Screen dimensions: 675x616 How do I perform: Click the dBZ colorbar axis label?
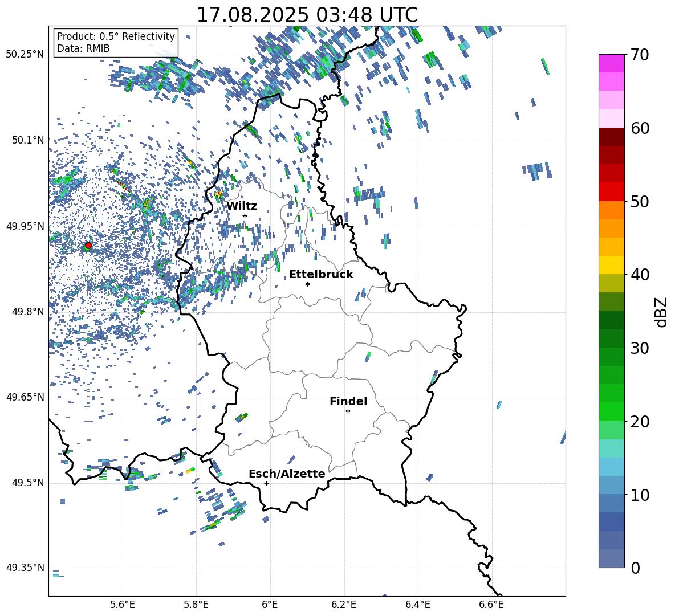[661, 312]
